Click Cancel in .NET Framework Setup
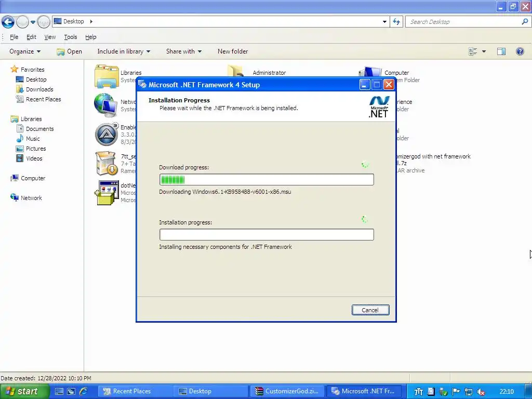 pos(370,310)
